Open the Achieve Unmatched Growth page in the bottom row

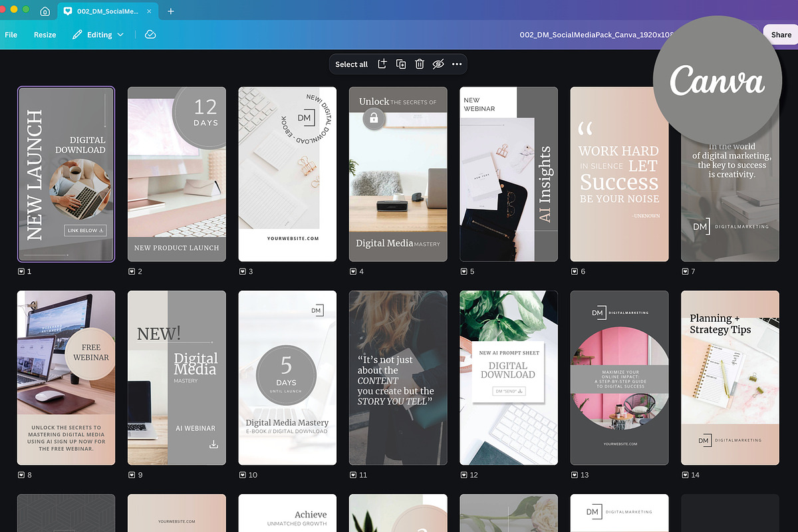click(x=287, y=513)
